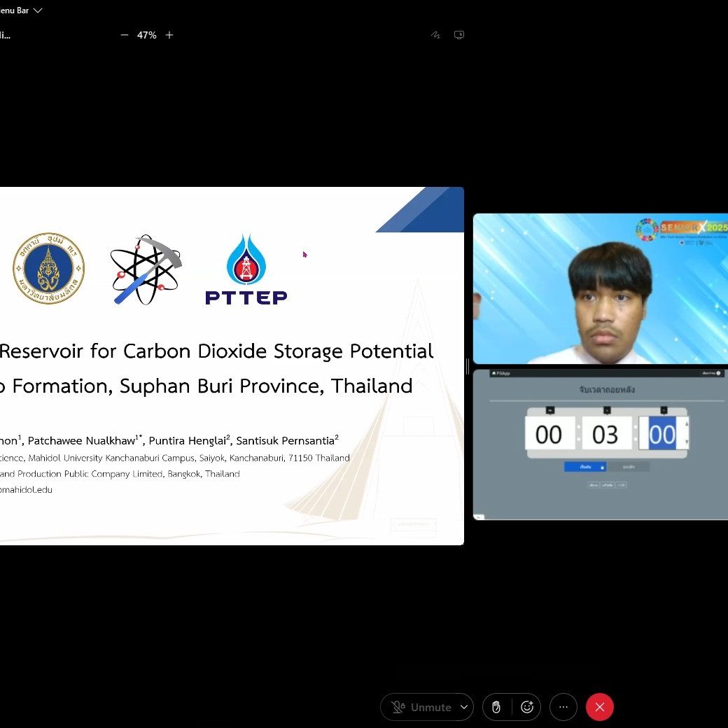Raise your hand in the meeting

click(496, 707)
